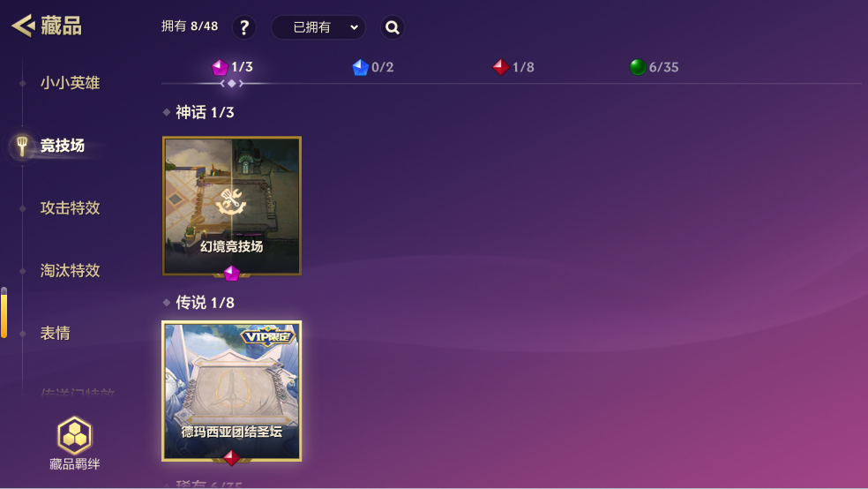The height and width of the screenshot is (489, 868).
Task: Open the 淘汰特效 category
Action: (70, 271)
